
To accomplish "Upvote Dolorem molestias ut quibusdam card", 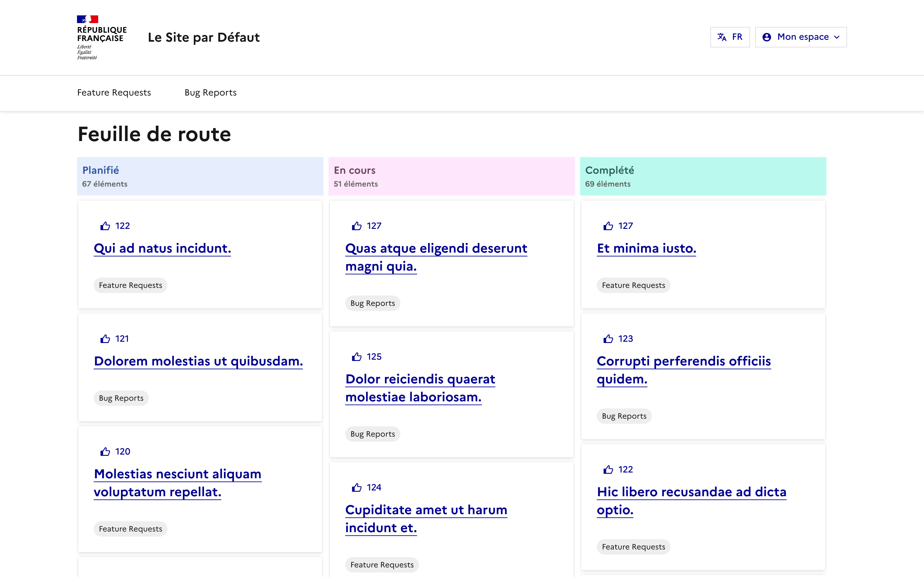I will point(105,339).
